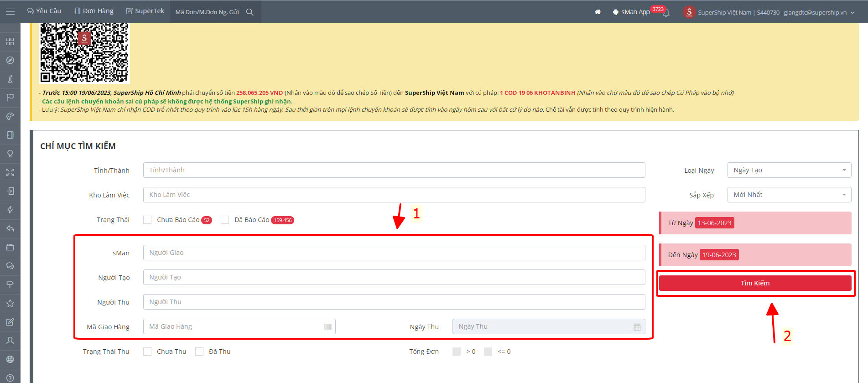Click the Đã Báo Cáo count badge 159.456
This screenshot has height=383, width=868.
pyautogui.click(x=282, y=220)
